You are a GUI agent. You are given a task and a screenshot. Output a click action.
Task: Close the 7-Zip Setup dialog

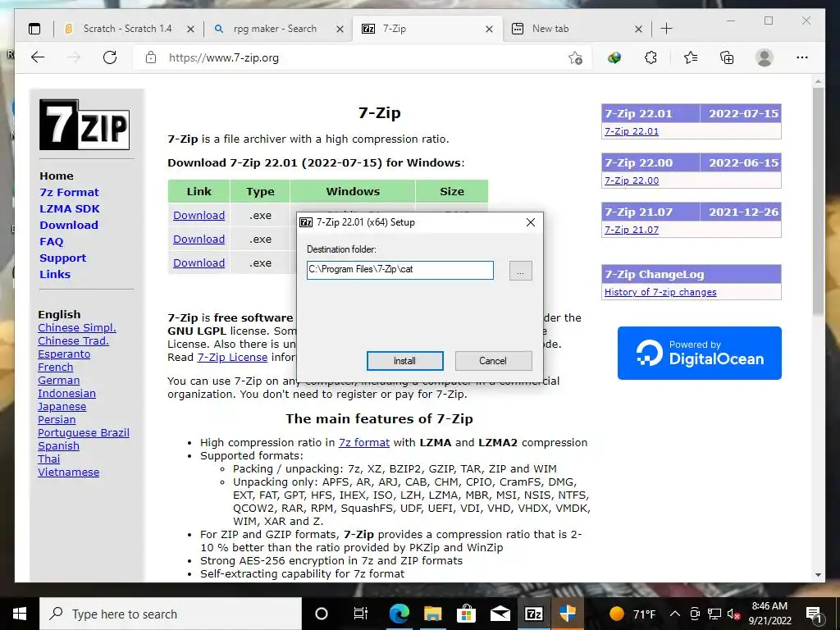[x=531, y=222]
